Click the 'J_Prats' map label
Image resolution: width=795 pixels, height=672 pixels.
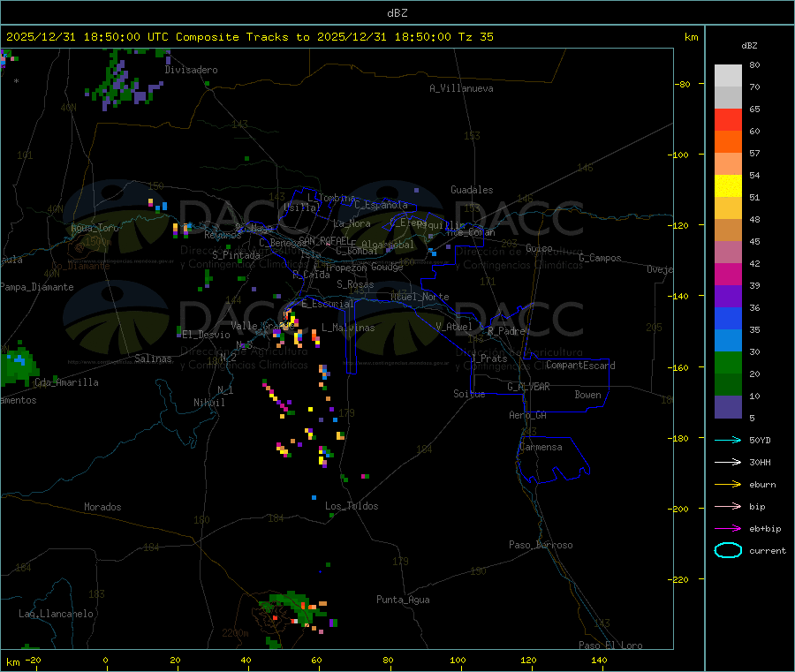489,359
